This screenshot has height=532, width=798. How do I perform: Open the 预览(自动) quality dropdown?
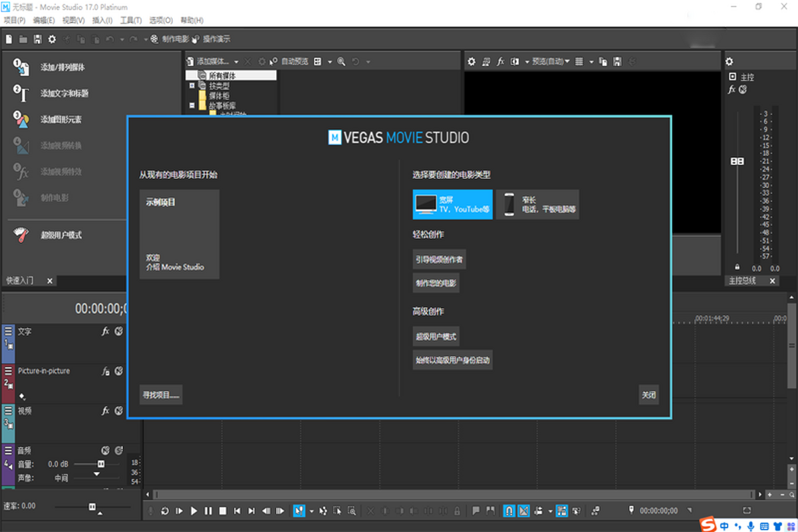click(551, 61)
